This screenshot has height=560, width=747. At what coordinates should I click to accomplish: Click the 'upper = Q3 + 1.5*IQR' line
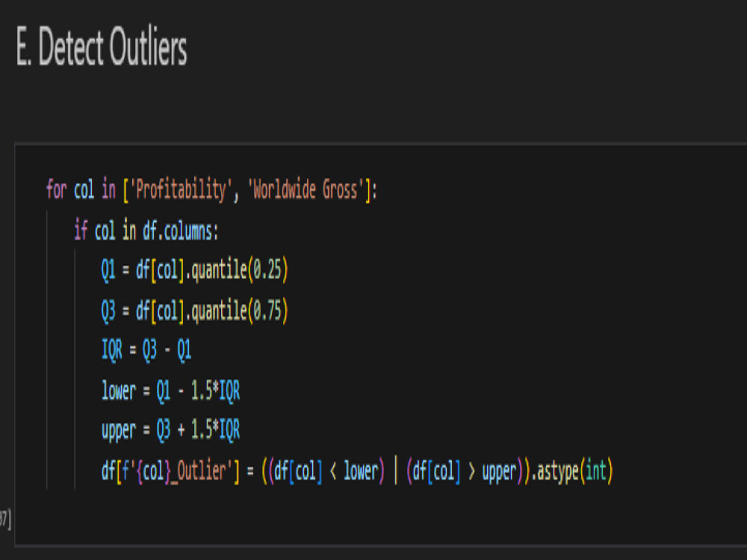click(170, 431)
